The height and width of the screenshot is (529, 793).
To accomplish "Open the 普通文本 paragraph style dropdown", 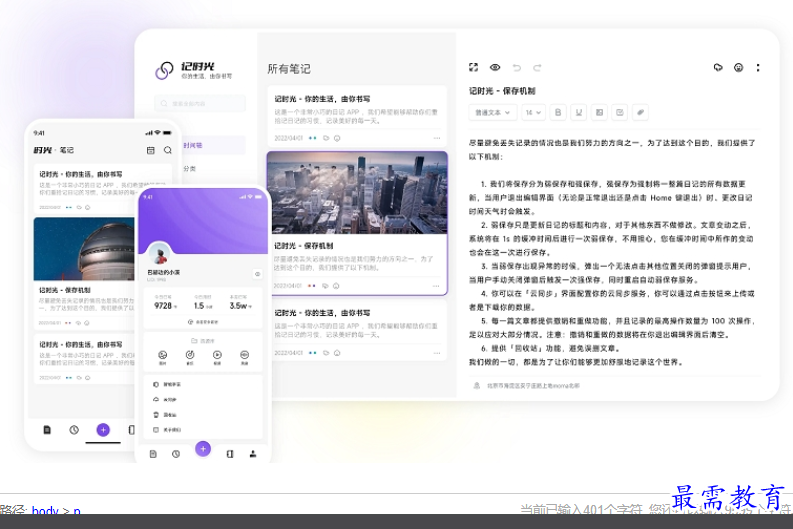I will click(493, 112).
